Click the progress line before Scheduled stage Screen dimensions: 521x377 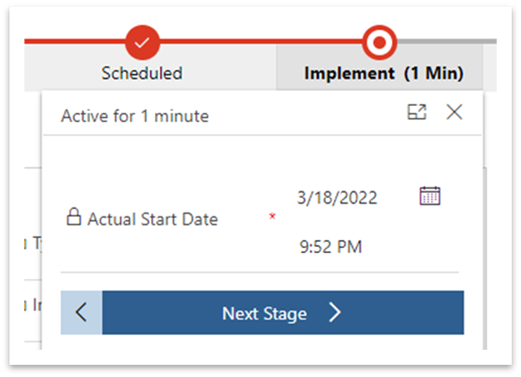[75, 41]
